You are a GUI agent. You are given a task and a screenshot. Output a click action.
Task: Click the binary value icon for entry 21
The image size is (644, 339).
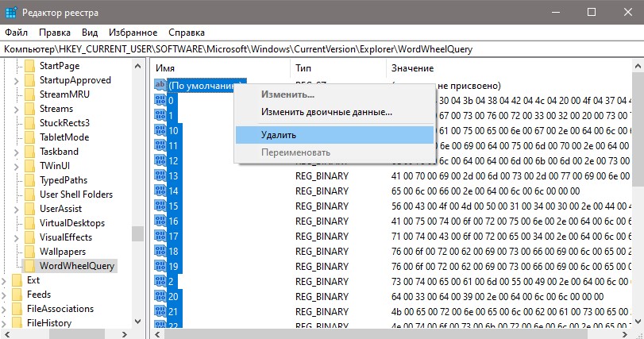(160, 311)
